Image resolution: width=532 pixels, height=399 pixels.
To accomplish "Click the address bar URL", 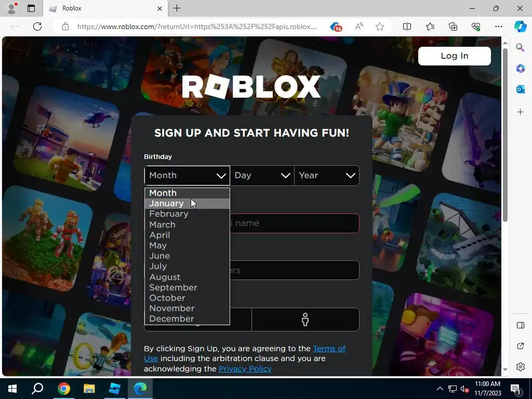I will coord(197,26).
